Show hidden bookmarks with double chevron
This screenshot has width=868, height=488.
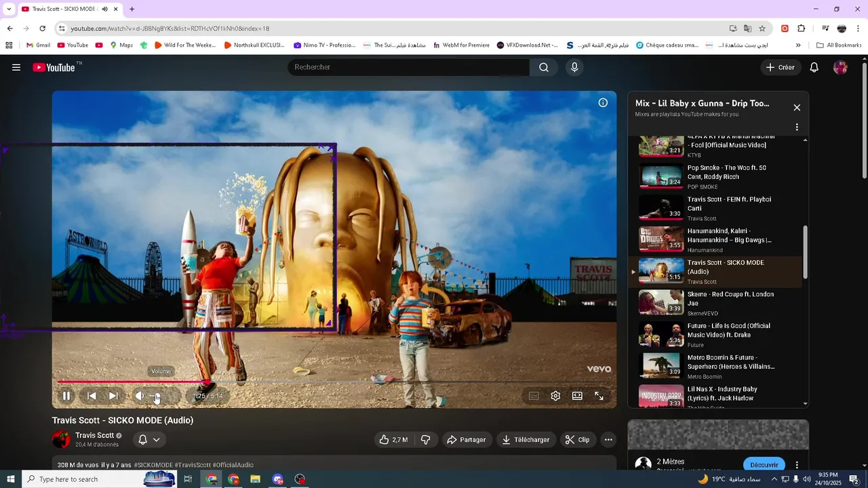(798, 45)
